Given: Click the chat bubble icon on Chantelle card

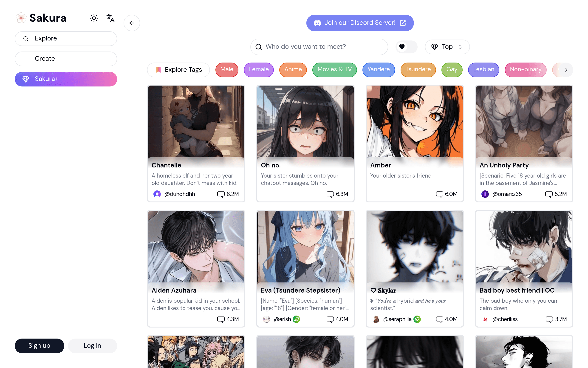Looking at the screenshot, I should [221, 194].
